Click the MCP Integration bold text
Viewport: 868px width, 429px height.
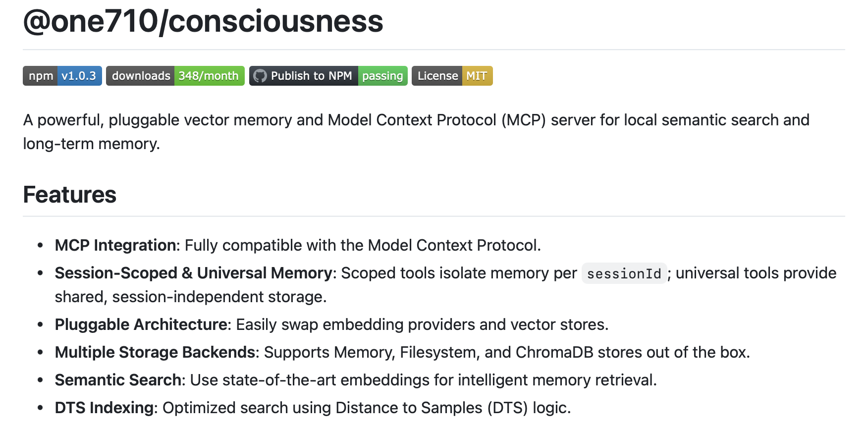coord(115,245)
